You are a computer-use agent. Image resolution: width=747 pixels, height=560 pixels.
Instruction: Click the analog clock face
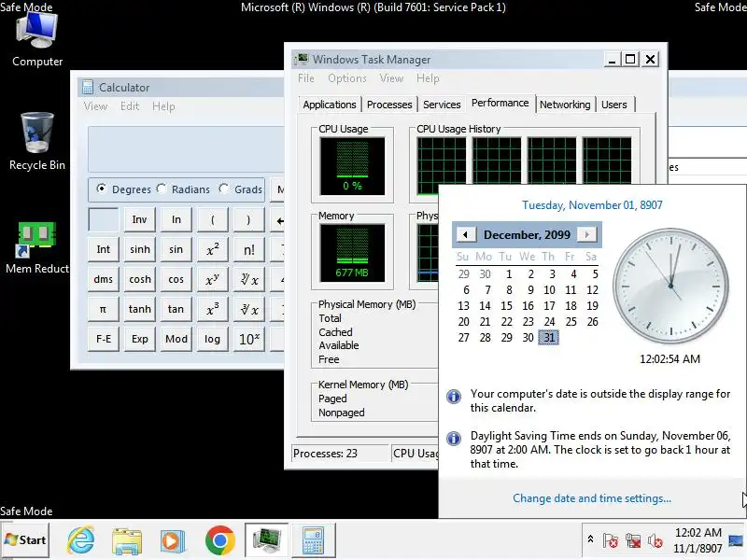point(670,286)
